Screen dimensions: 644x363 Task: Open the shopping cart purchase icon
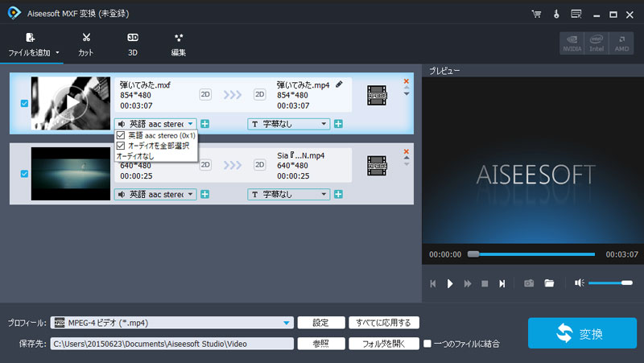pyautogui.click(x=536, y=14)
